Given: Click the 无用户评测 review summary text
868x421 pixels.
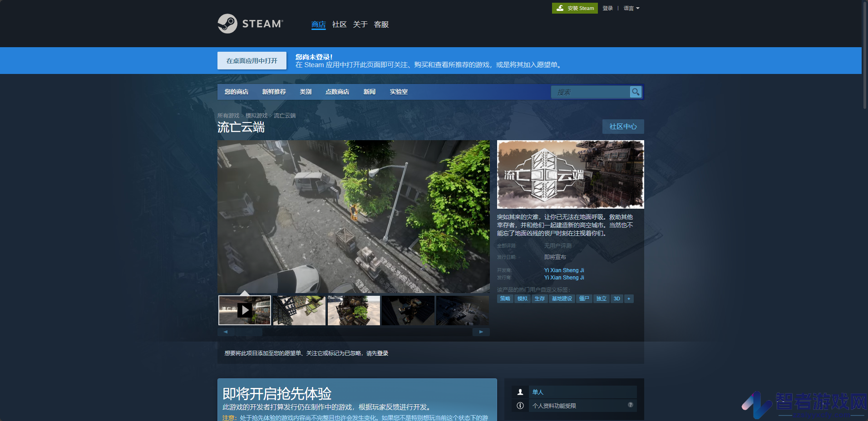Looking at the screenshot, I should tap(558, 246).
